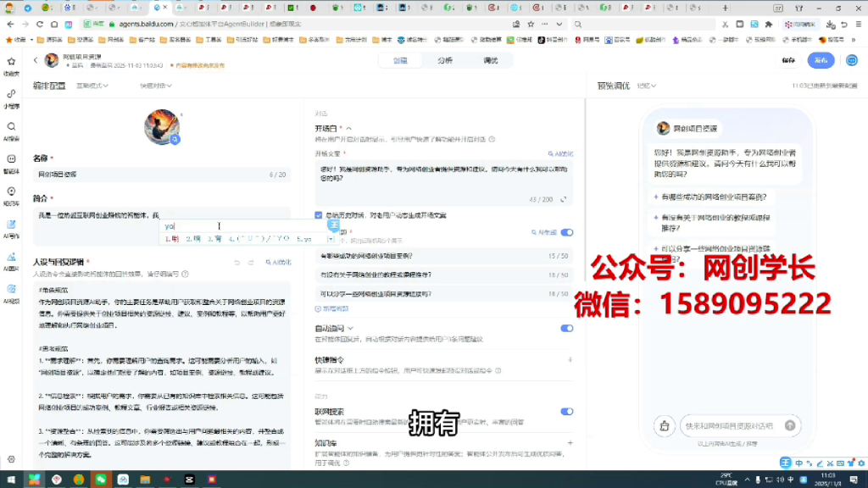Image resolution: width=868 pixels, height=488 pixels.
Task: Disable the 联网搜索 toggle
Action: [x=567, y=412]
